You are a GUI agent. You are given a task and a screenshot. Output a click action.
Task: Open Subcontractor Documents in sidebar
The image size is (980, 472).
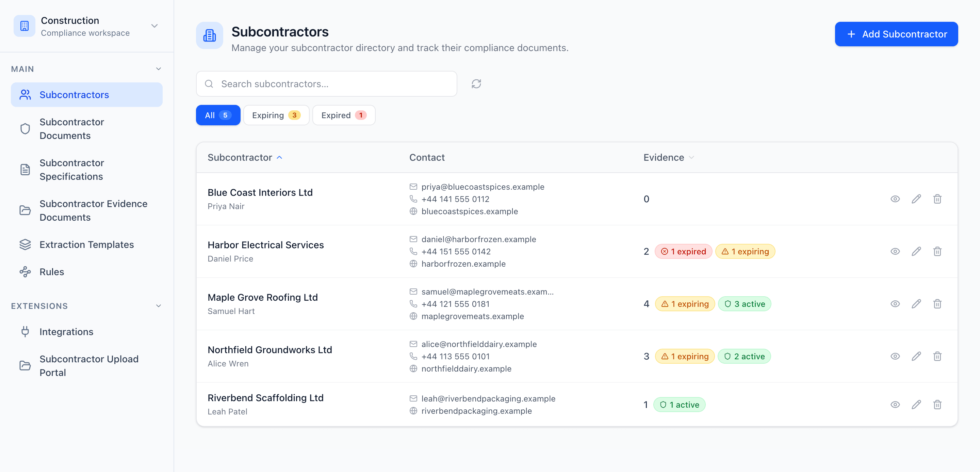87,129
